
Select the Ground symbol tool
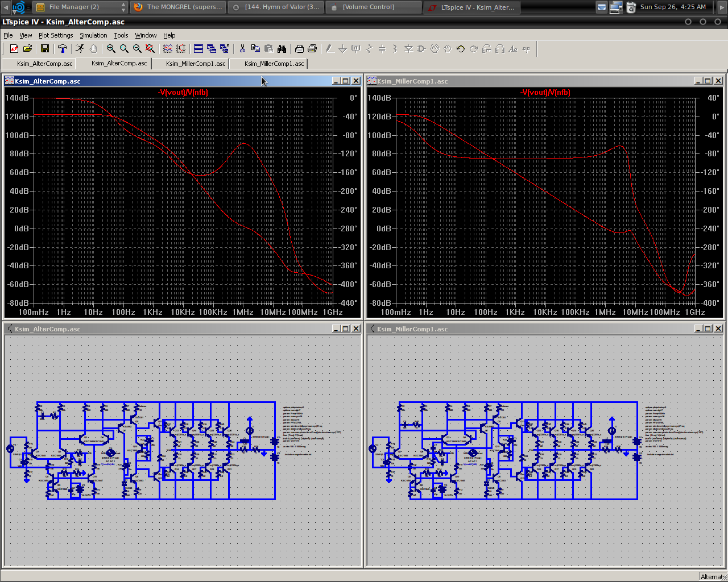click(x=343, y=49)
